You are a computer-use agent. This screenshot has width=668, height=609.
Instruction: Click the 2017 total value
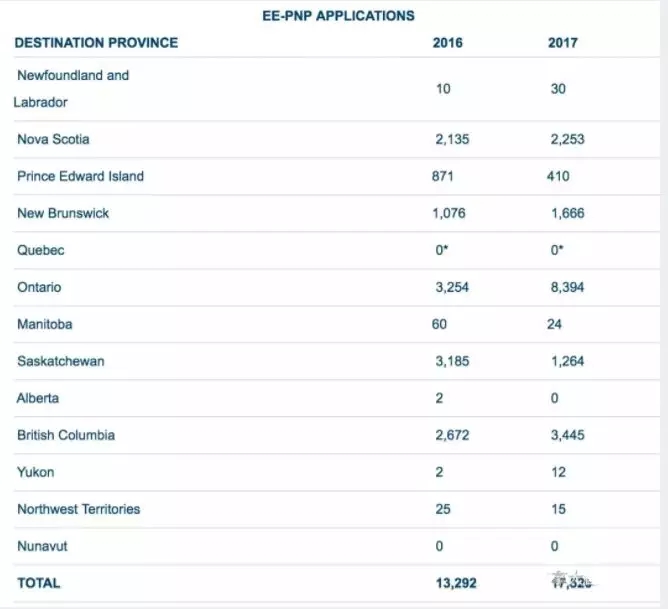571,582
